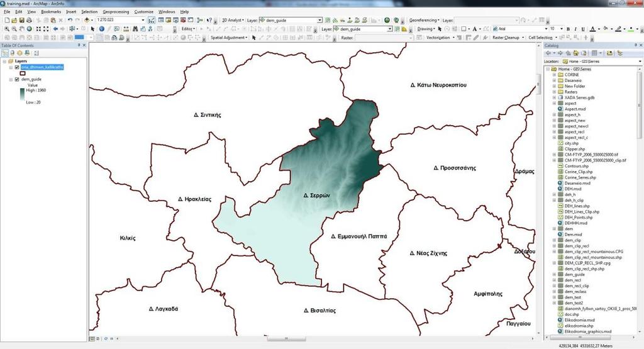Toggle visibility of oria_dhmwn_kallikraths layer
Screen dimensions: 644x349
(x=17, y=67)
